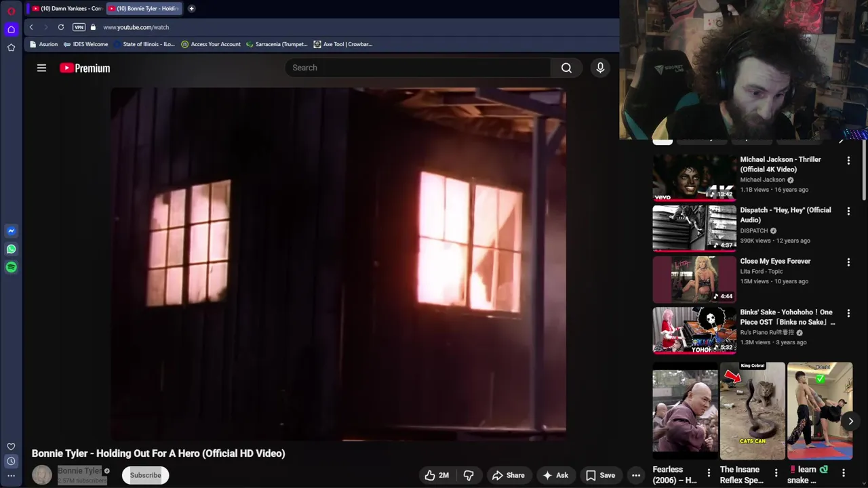Open a new tab with plus button

[x=191, y=9]
